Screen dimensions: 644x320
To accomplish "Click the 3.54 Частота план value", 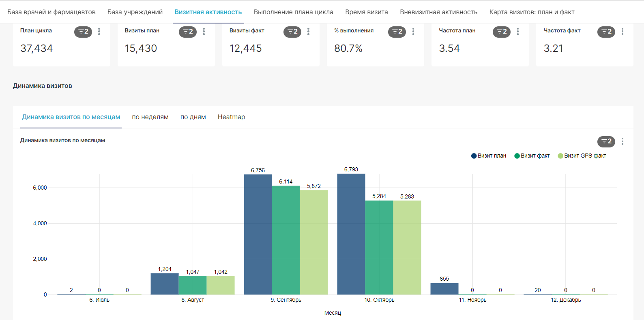I will click(449, 49).
